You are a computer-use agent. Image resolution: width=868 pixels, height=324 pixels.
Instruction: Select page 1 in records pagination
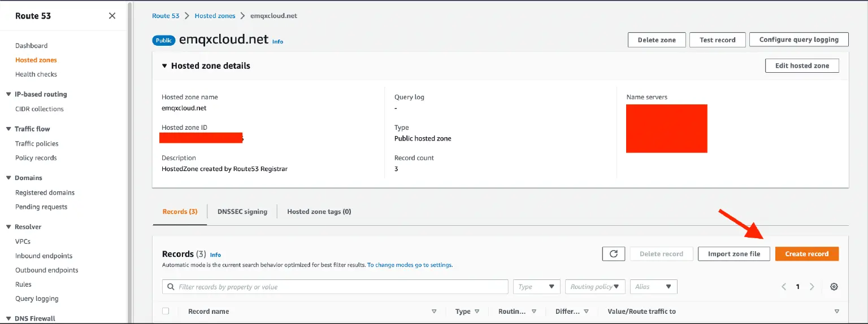click(798, 287)
